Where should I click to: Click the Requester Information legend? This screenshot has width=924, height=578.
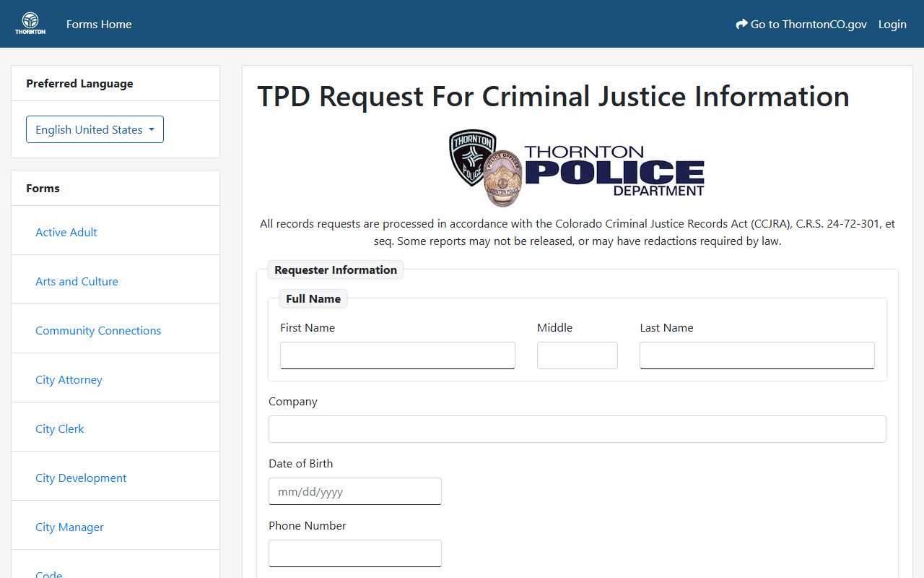point(336,269)
